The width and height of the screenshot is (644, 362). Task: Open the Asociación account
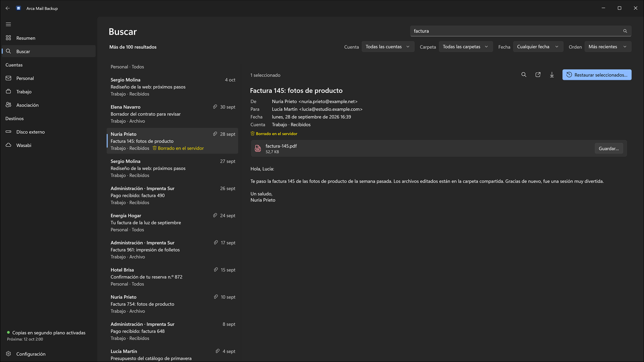pos(49,105)
